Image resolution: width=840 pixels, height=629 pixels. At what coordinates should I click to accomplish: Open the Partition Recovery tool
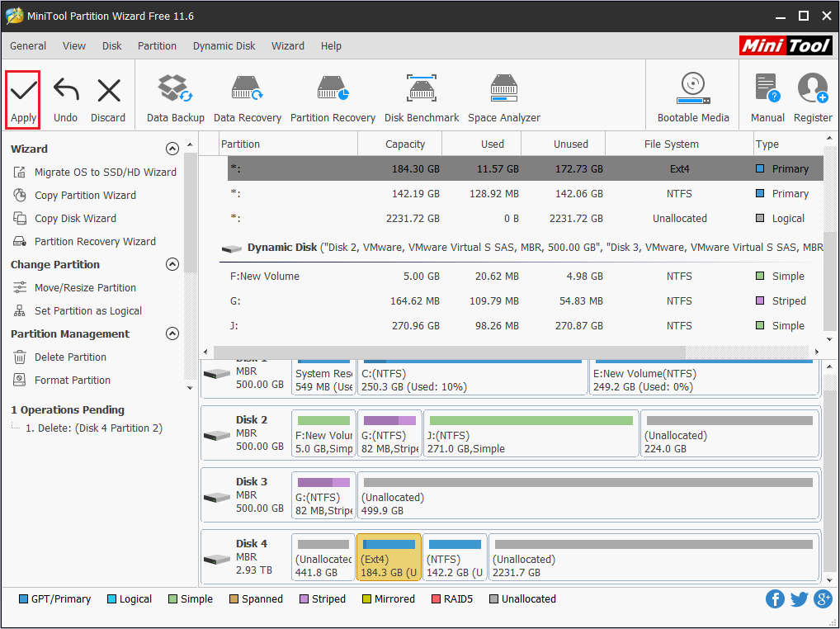click(x=333, y=100)
